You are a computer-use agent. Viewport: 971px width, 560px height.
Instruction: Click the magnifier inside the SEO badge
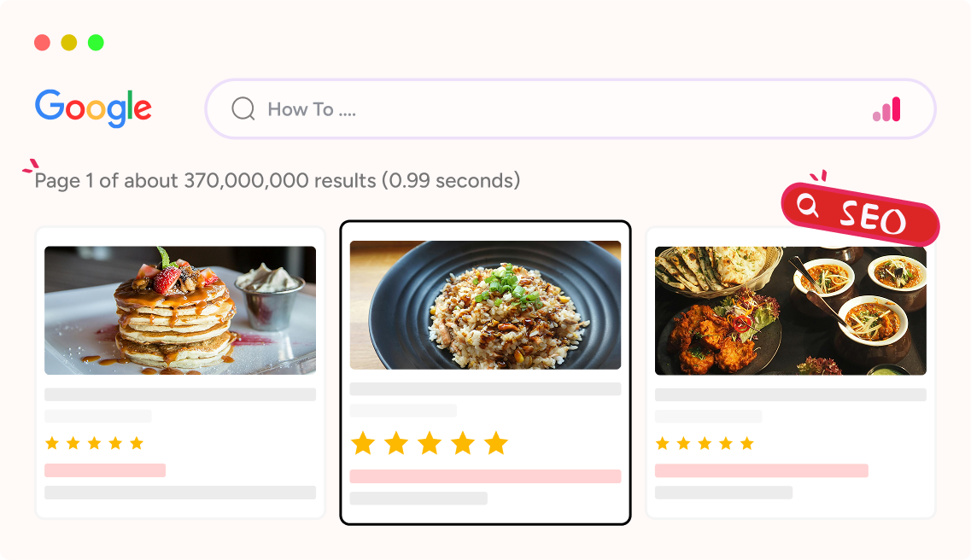(808, 205)
